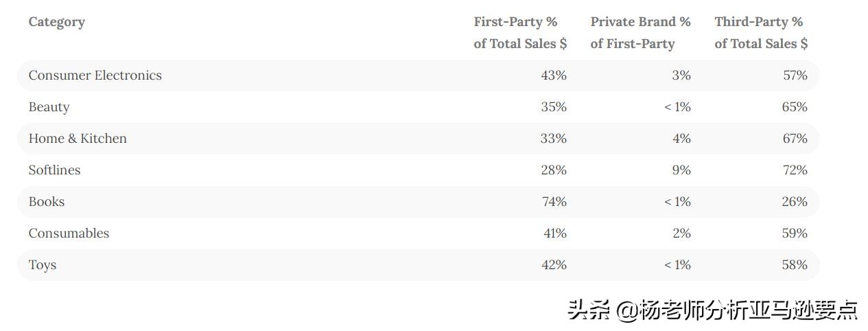Select the Beauty category label

[x=49, y=107]
